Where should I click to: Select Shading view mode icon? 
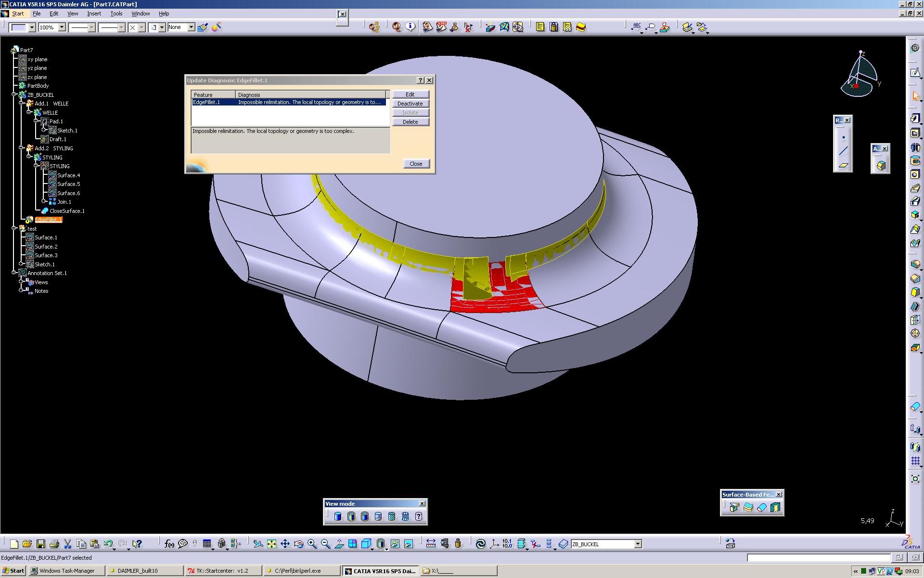click(337, 516)
